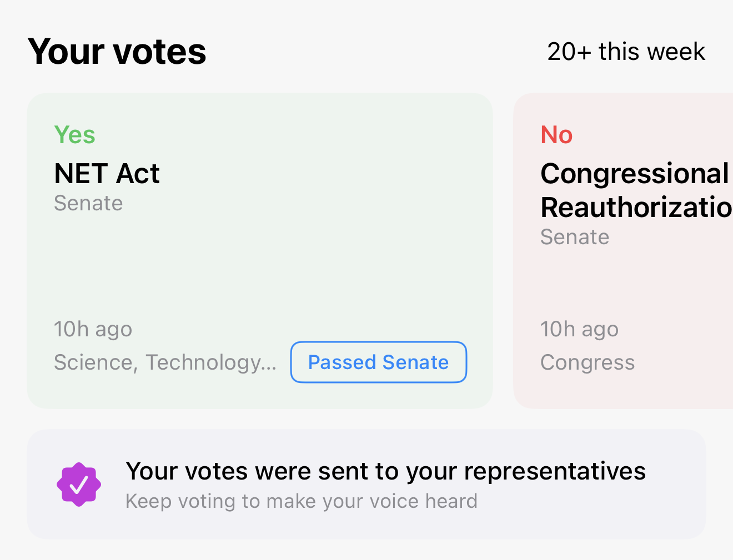Open the votes sent confirmation banner

[x=366, y=483]
